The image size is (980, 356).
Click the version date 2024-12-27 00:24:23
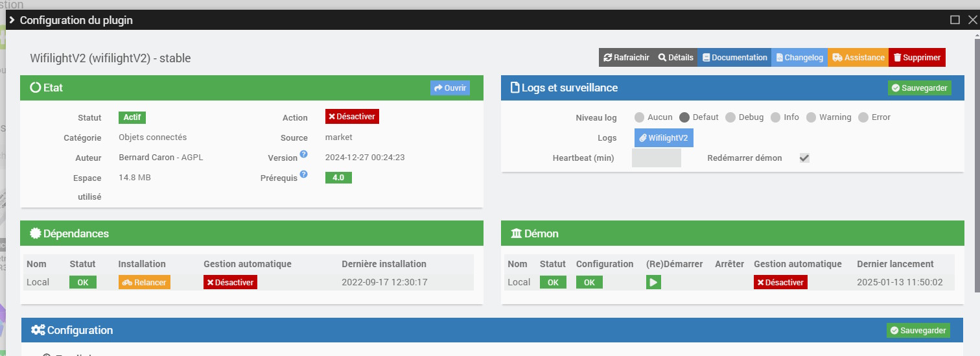[365, 158]
